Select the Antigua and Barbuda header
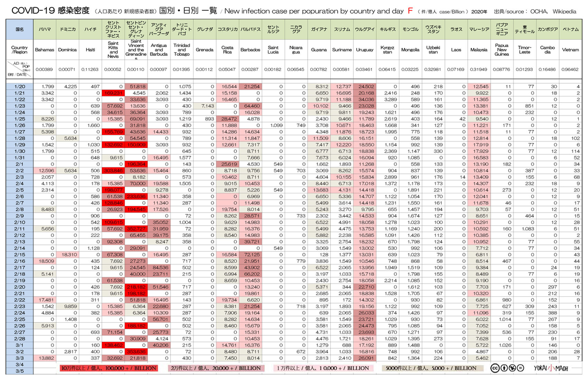 159,50
